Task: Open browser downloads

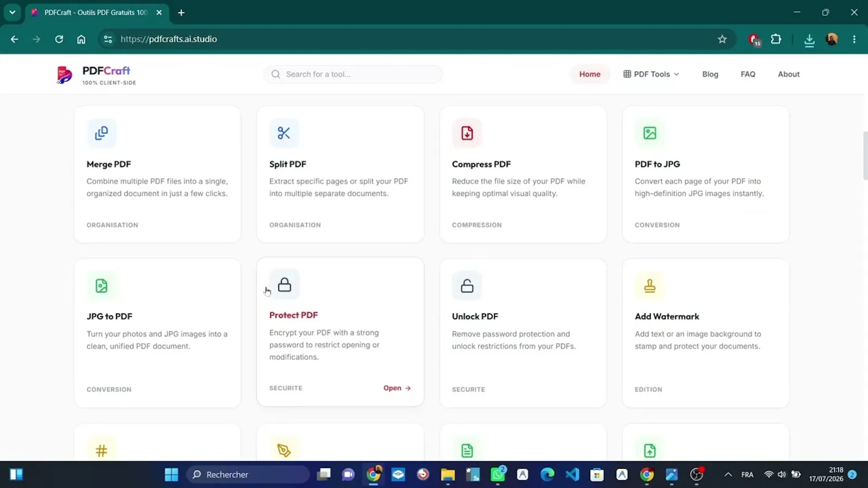Action: [809, 40]
